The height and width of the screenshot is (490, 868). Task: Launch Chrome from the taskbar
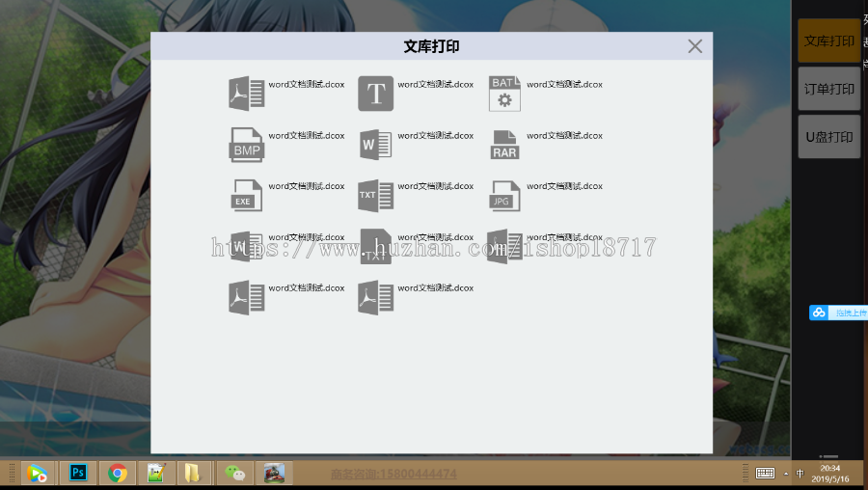coord(118,474)
